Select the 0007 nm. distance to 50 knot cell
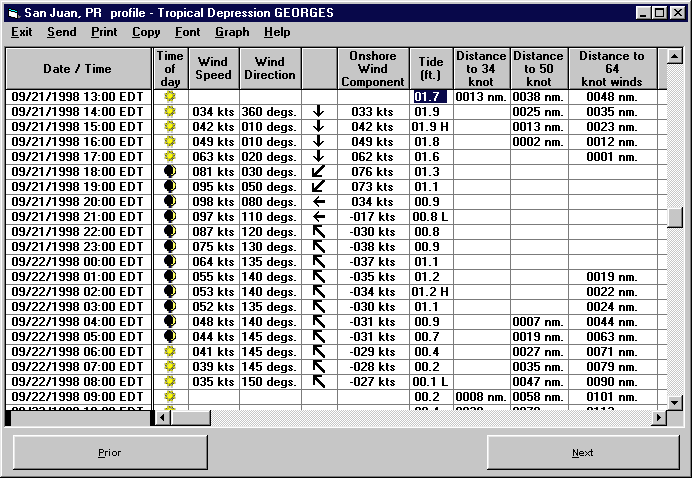Screen dimensions: 692x478 tap(539, 322)
